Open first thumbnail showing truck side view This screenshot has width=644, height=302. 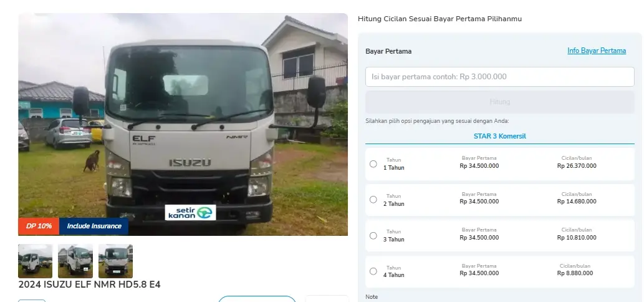click(x=36, y=261)
